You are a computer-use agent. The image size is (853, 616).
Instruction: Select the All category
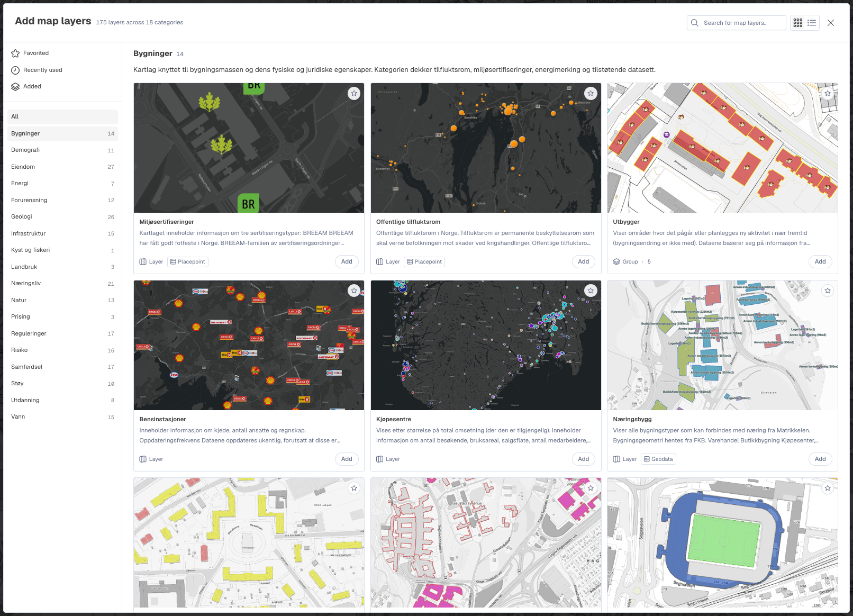pyautogui.click(x=62, y=116)
